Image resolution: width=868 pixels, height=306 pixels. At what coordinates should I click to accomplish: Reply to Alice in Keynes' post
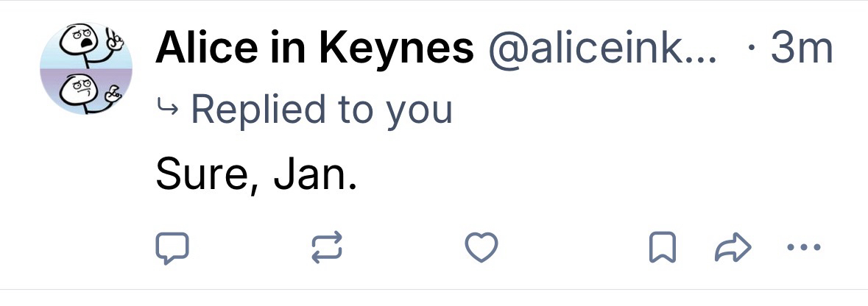(173, 248)
